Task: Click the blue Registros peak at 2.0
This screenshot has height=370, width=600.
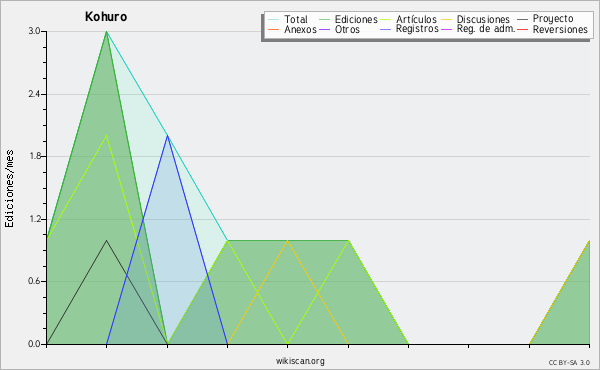Action: [x=167, y=136]
